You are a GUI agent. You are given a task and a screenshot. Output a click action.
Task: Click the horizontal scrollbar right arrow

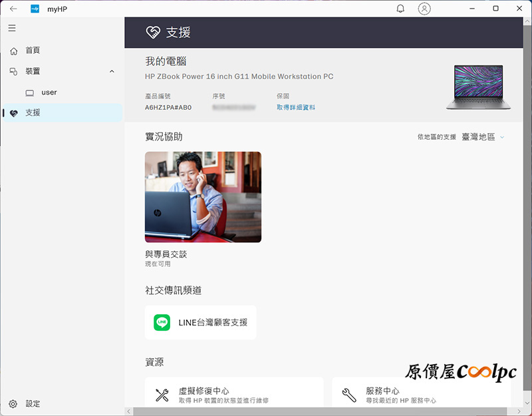(x=519, y=411)
